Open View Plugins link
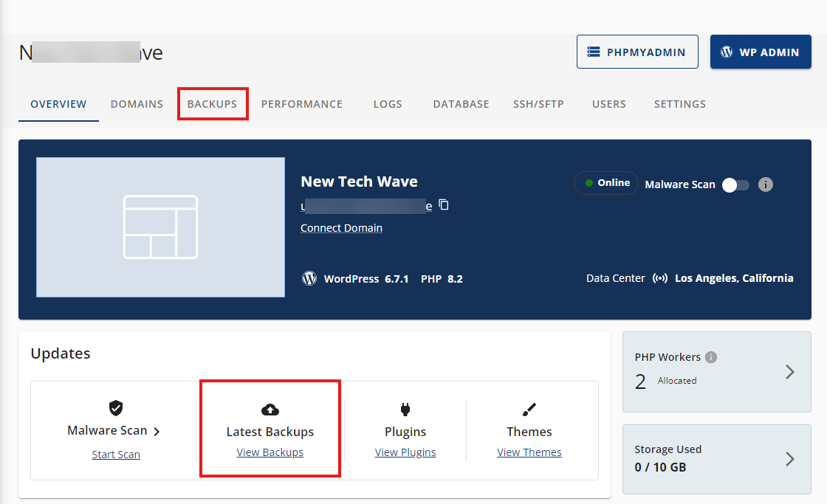Screen dimensions: 827x504 pyautogui.click(x=405, y=452)
